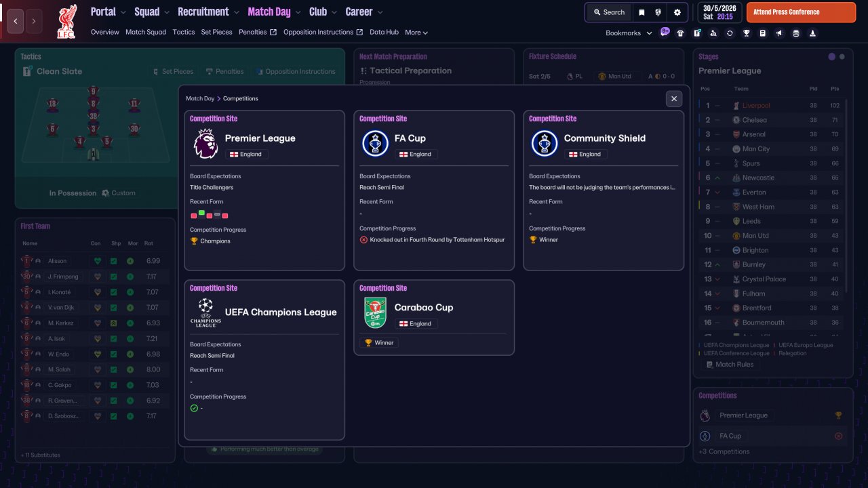Expand the Recruitment menu chevron
This screenshot has width=868, height=488.
236,12
